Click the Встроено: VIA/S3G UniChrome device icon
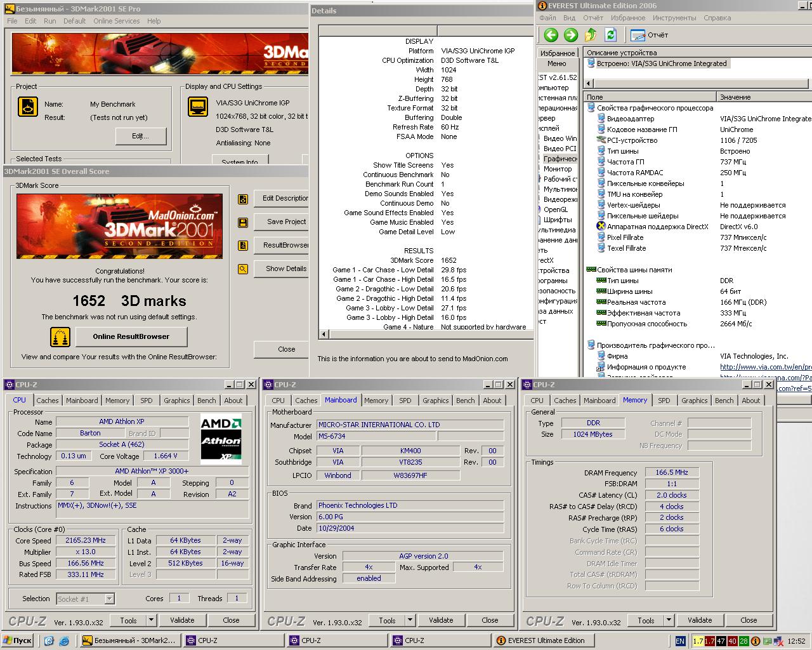Screen dimensions: 812x650 pyautogui.click(x=591, y=63)
